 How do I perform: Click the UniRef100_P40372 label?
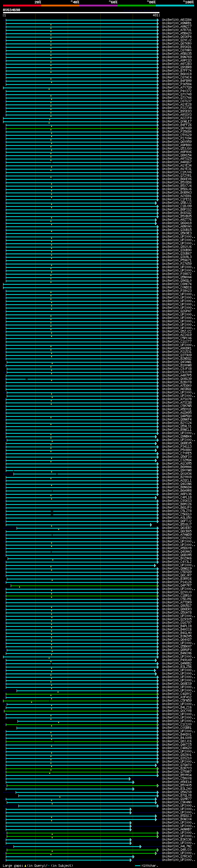pos(177,91)
